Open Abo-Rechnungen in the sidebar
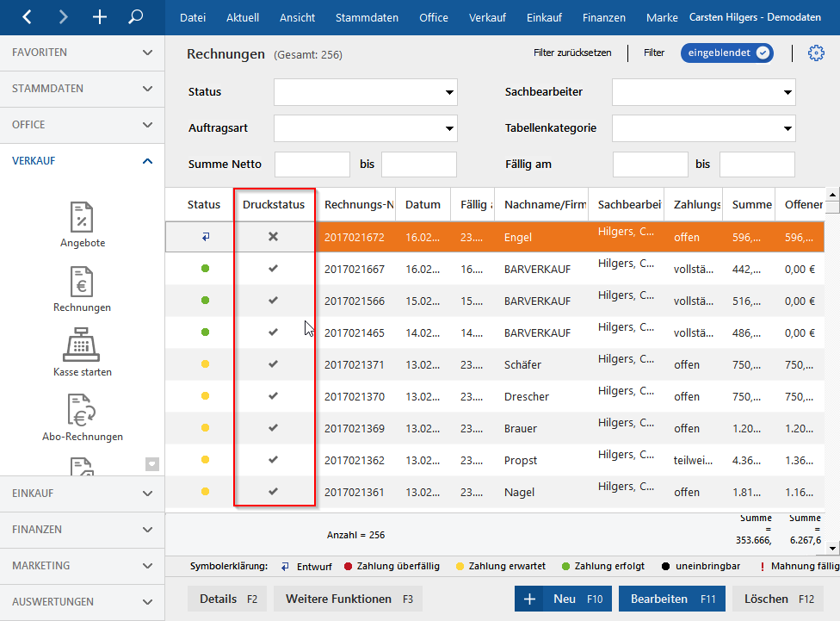Image resolution: width=840 pixels, height=621 pixels. [83, 418]
